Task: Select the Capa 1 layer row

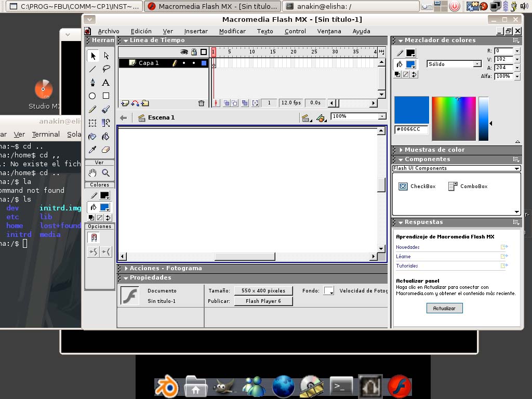Action: pyautogui.click(x=164, y=63)
